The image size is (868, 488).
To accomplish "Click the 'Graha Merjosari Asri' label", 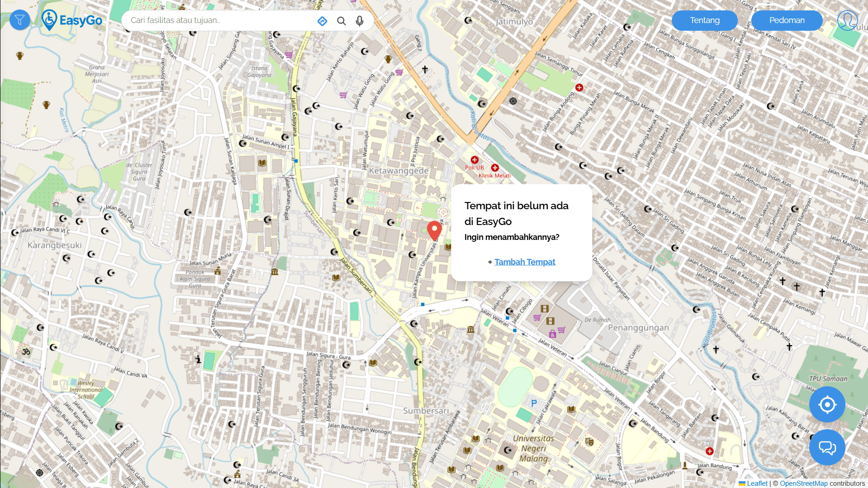I will pos(97,74).
